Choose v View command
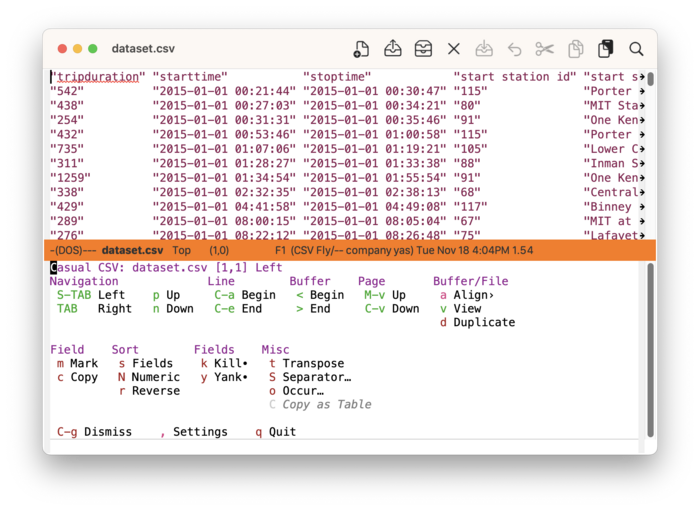This screenshot has height=511, width=700. 460,309
